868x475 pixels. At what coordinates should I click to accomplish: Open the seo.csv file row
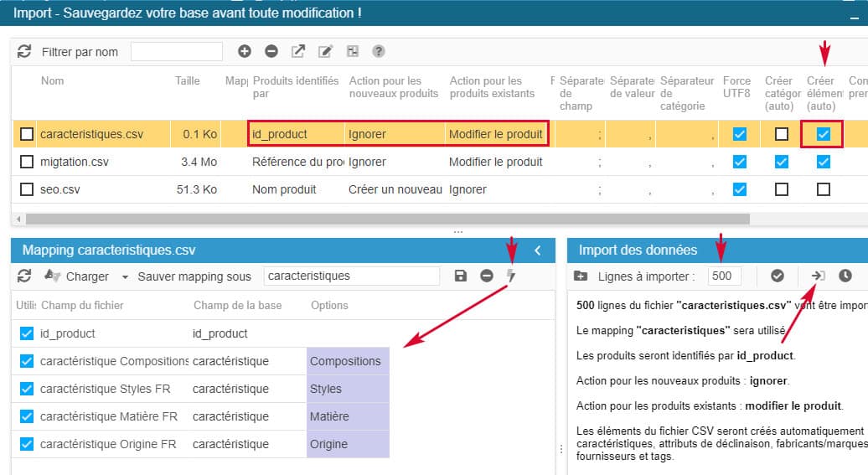(x=59, y=189)
